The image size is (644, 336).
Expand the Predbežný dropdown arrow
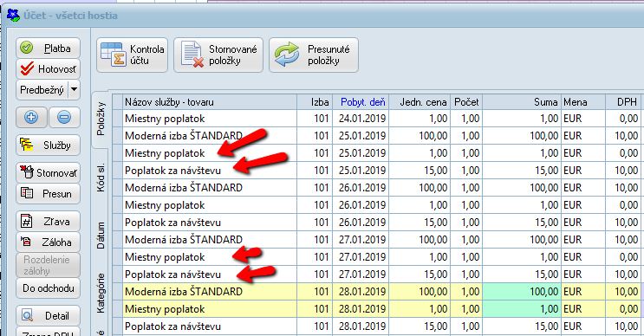click(x=74, y=89)
